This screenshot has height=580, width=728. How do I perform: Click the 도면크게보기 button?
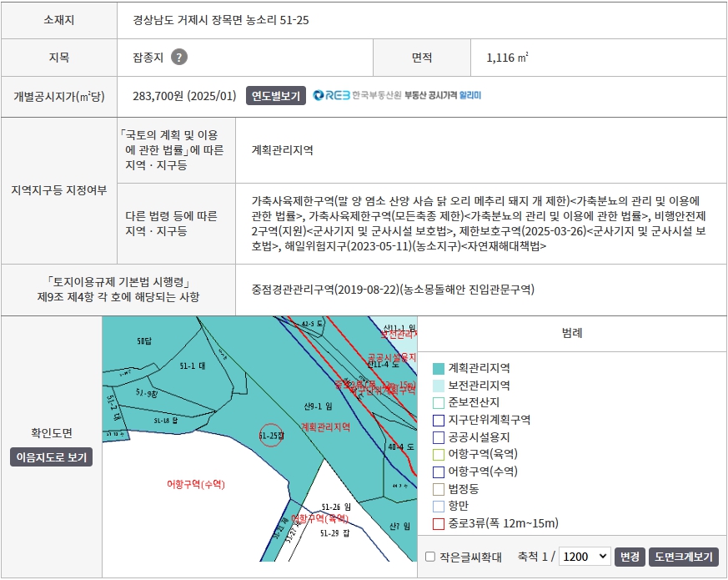click(683, 557)
